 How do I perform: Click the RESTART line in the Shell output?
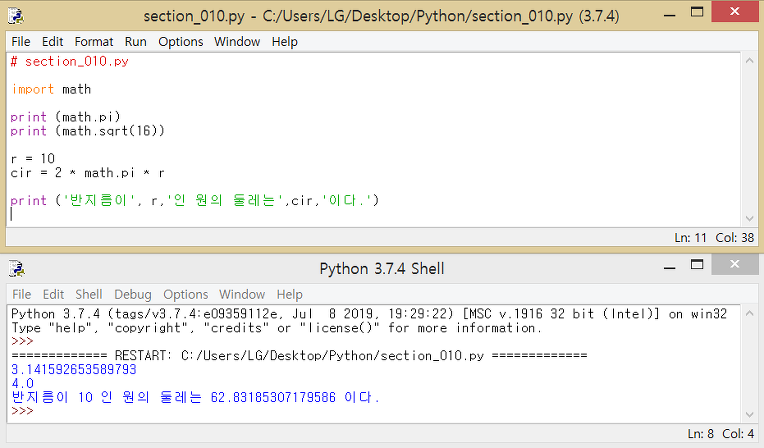pos(299,355)
